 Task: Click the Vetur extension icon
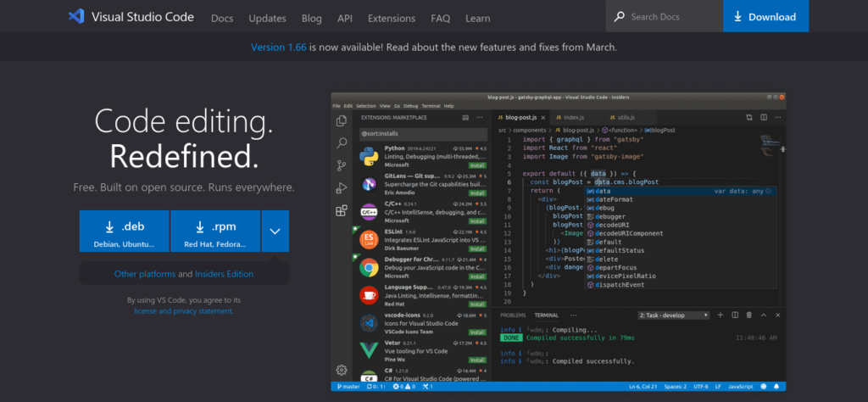[x=369, y=349]
